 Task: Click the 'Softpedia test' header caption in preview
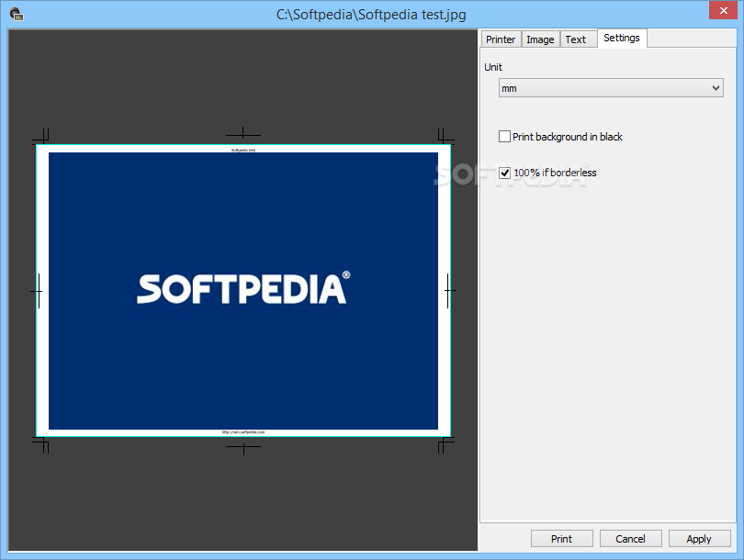coord(243,150)
